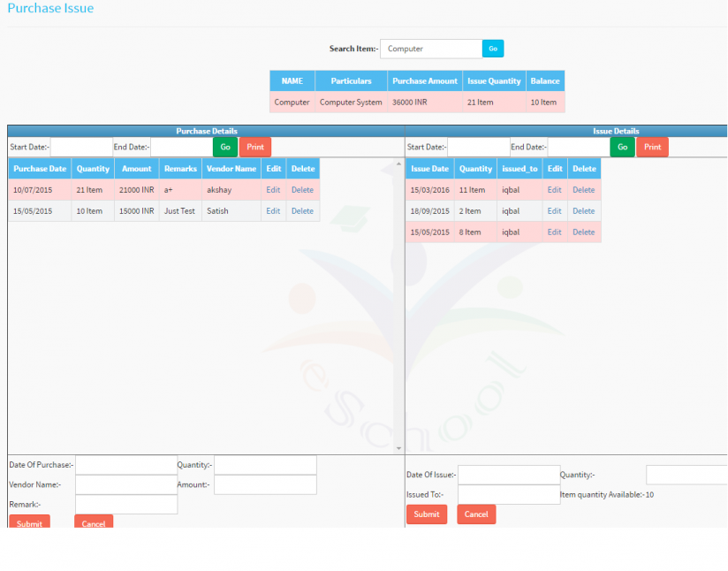Click the Issued To input field
Image resolution: width=728 pixels, height=571 pixels.
[x=508, y=493]
